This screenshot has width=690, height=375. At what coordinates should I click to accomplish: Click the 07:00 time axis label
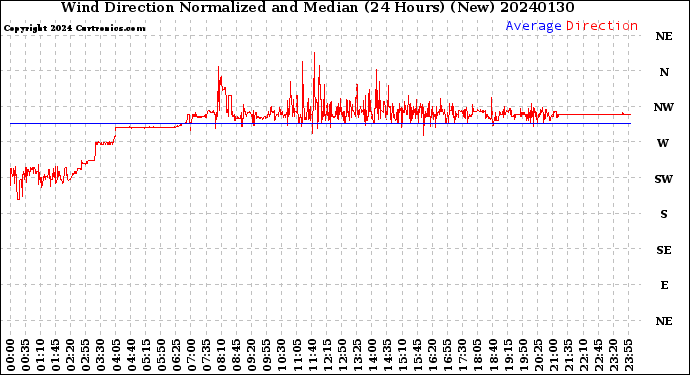(x=191, y=355)
